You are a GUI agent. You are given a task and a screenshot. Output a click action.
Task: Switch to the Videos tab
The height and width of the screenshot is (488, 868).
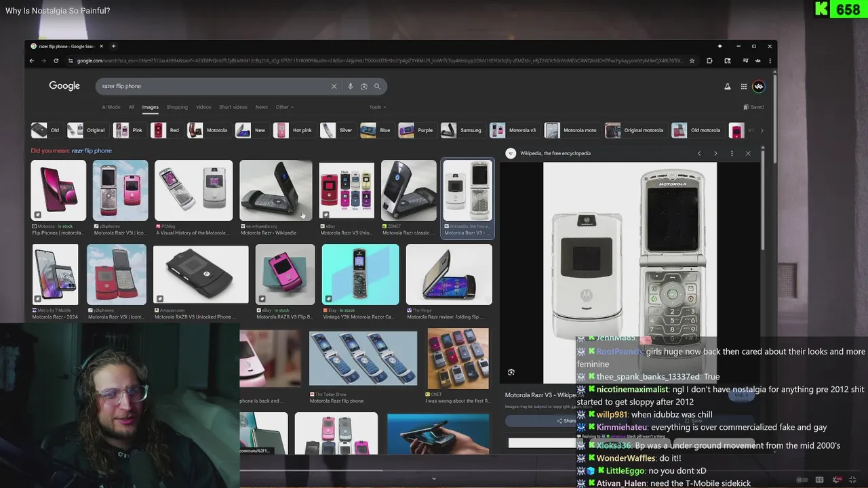click(203, 107)
